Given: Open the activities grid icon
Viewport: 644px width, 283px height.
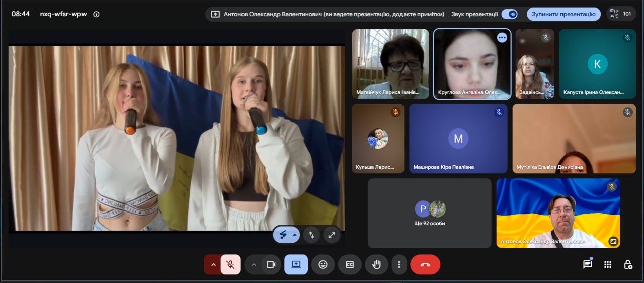Looking at the screenshot, I should pos(608,264).
